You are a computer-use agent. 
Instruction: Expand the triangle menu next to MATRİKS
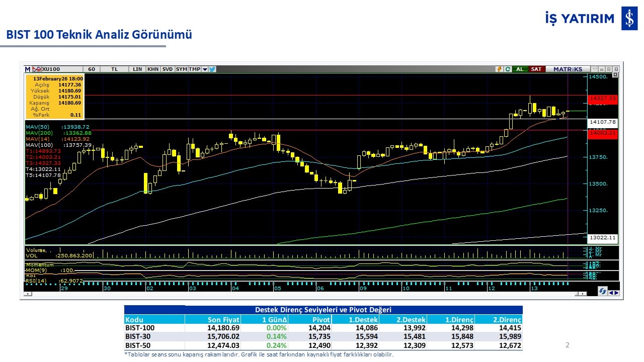595,69
